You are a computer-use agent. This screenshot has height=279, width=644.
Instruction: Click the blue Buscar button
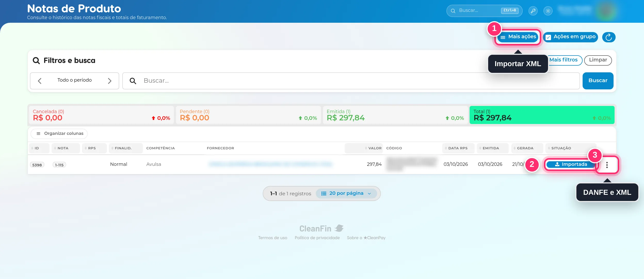tap(598, 81)
